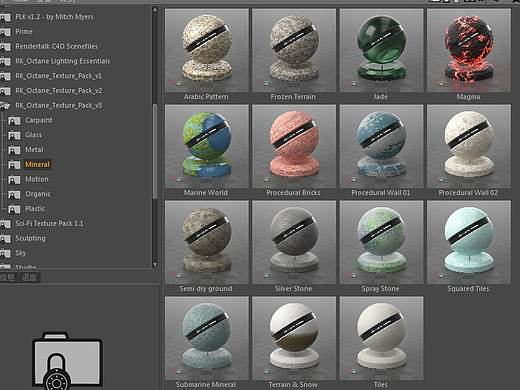This screenshot has height=390, width=520.
Task: Select RK_Octane Lighting Essentials library
Action: pos(63,61)
